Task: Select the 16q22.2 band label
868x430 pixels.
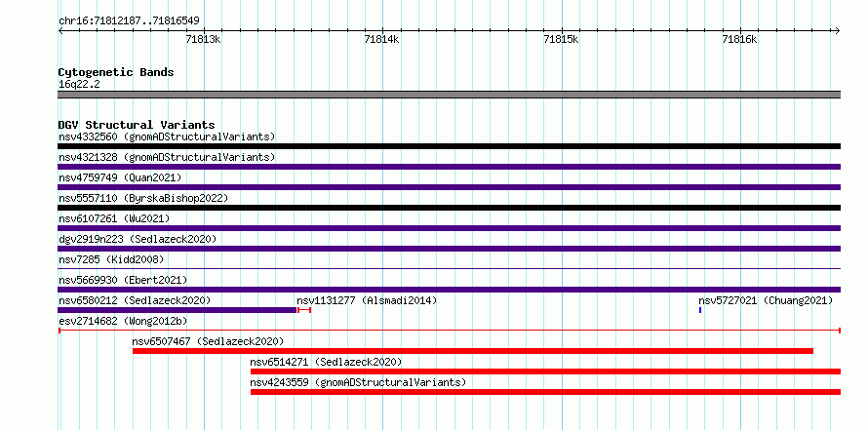Action: (79, 85)
